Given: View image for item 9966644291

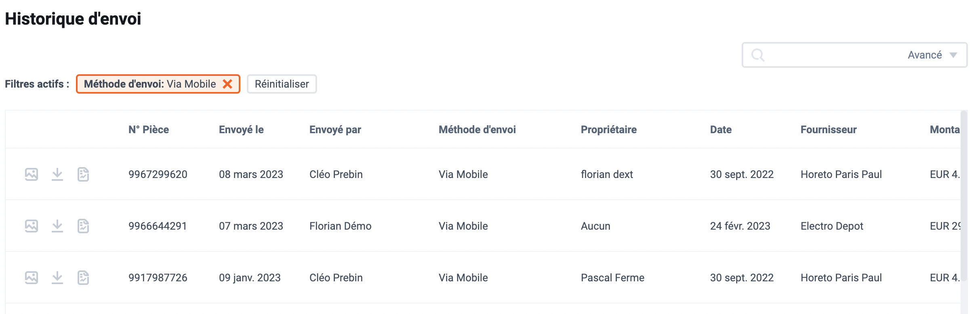Looking at the screenshot, I should click(32, 226).
